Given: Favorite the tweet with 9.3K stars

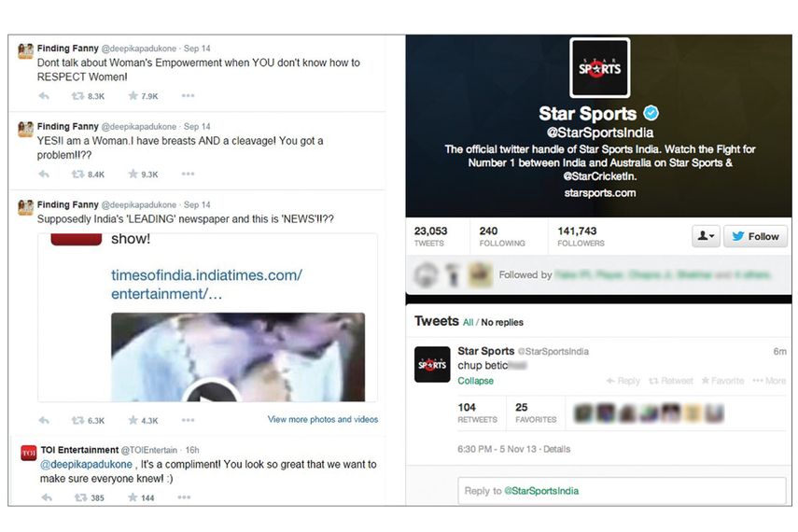Looking at the screenshot, I should point(143,175).
